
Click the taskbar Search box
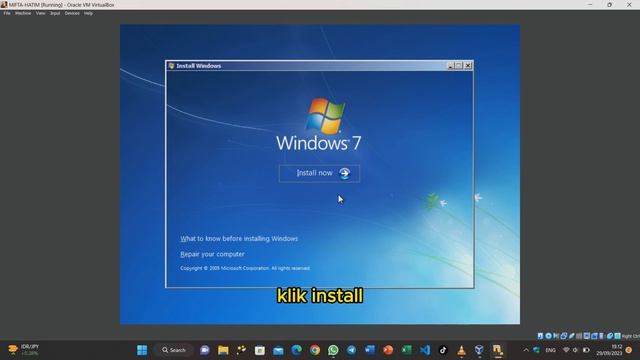click(174, 350)
